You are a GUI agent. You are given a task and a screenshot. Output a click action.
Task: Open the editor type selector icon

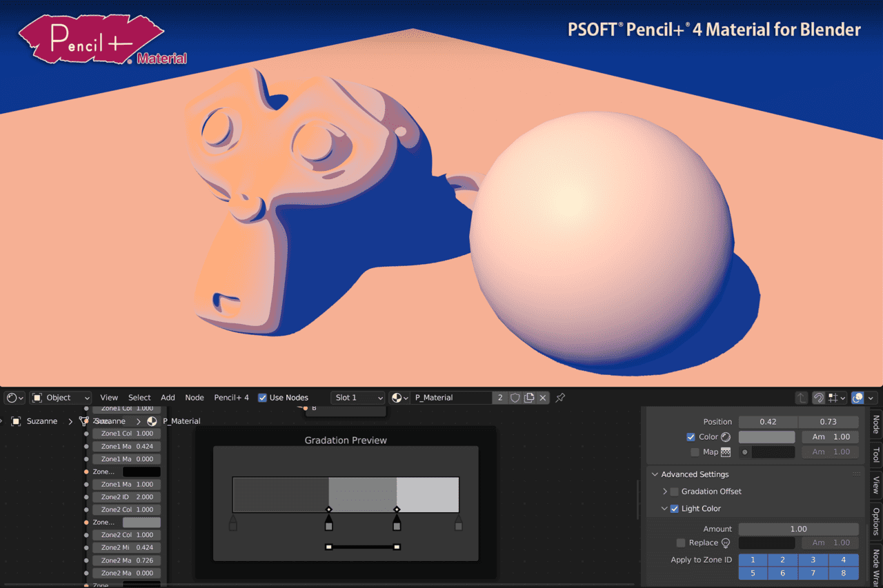tap(14, 398)
